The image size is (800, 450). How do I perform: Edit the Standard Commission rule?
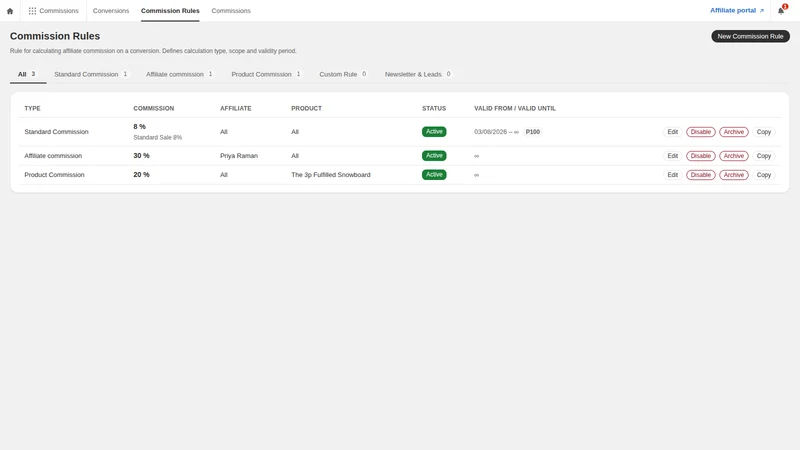(672, 132)
